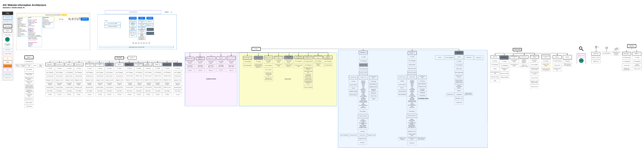This screenshot has height=150, width=644.
Task: Click the Other Trail Maps box
Action: click(596, 58)
